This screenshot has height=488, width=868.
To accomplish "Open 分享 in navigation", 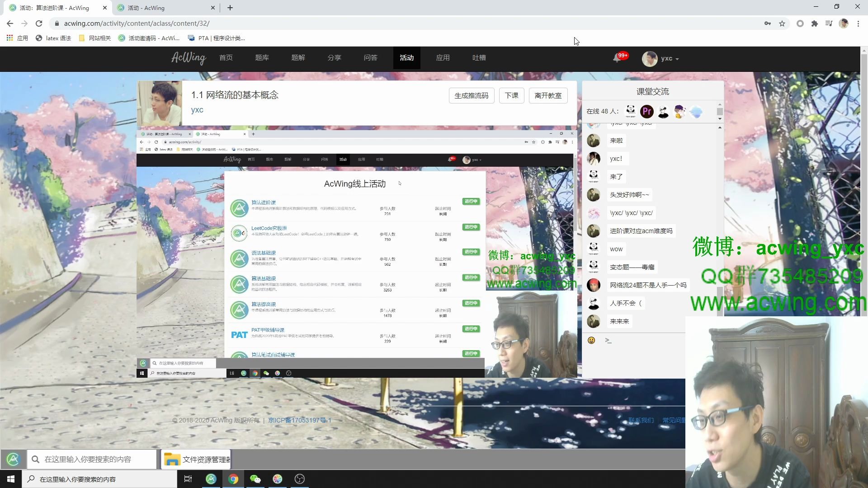I will [335, 57].
